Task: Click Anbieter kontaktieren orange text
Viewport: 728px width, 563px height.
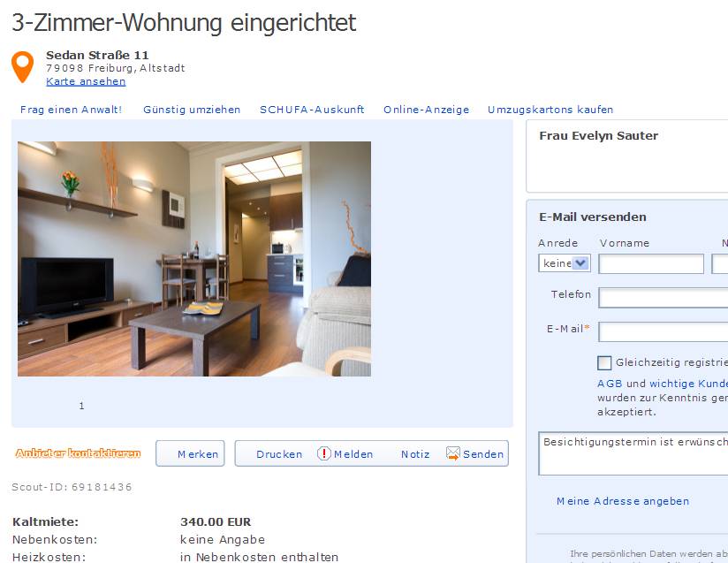Action: tap(78, 453)
